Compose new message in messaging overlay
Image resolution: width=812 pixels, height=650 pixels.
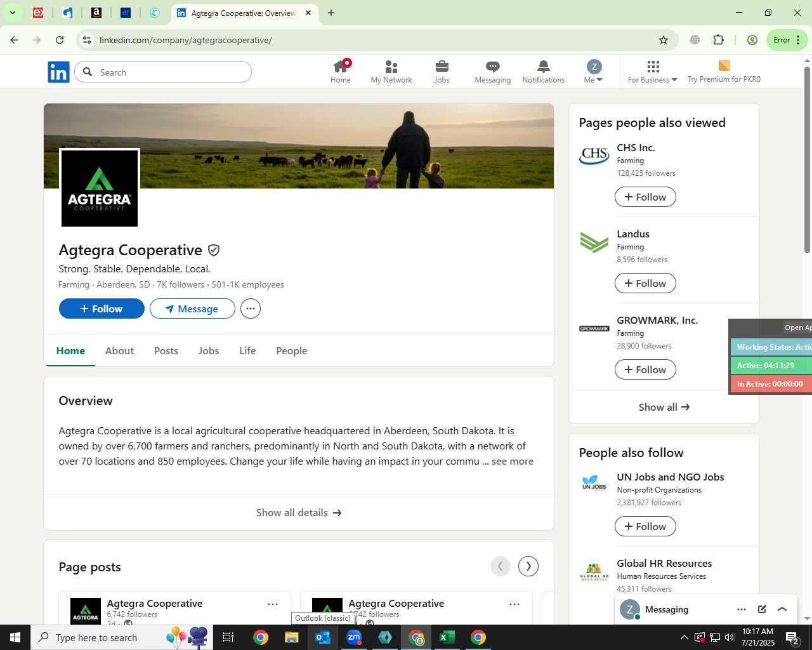click(x=762, y=609)
